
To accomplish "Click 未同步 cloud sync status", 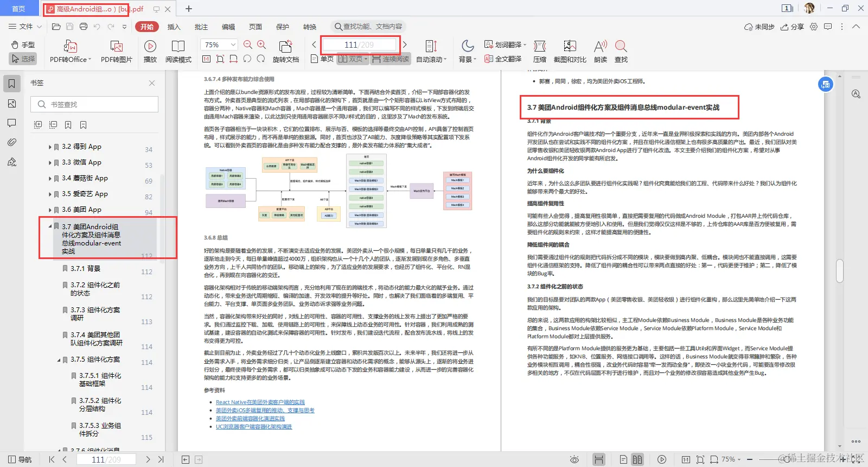I will click(x=759, y=27).
